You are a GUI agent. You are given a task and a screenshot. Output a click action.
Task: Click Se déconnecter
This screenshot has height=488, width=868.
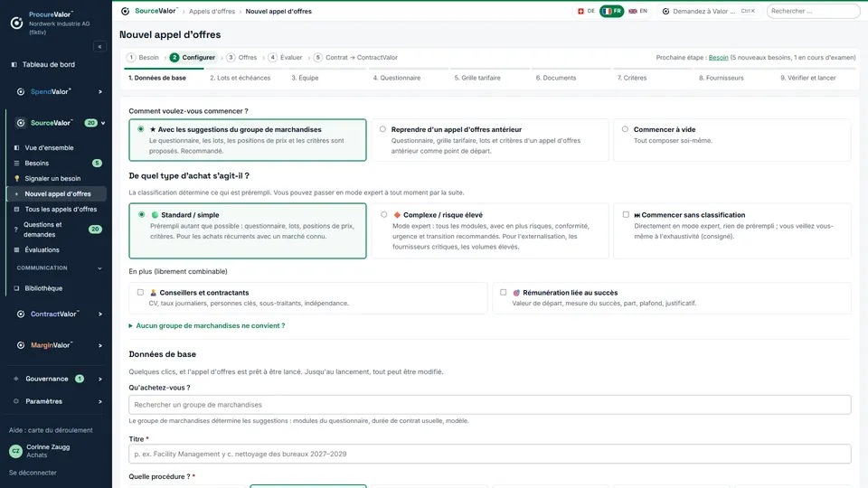[33, 473]
